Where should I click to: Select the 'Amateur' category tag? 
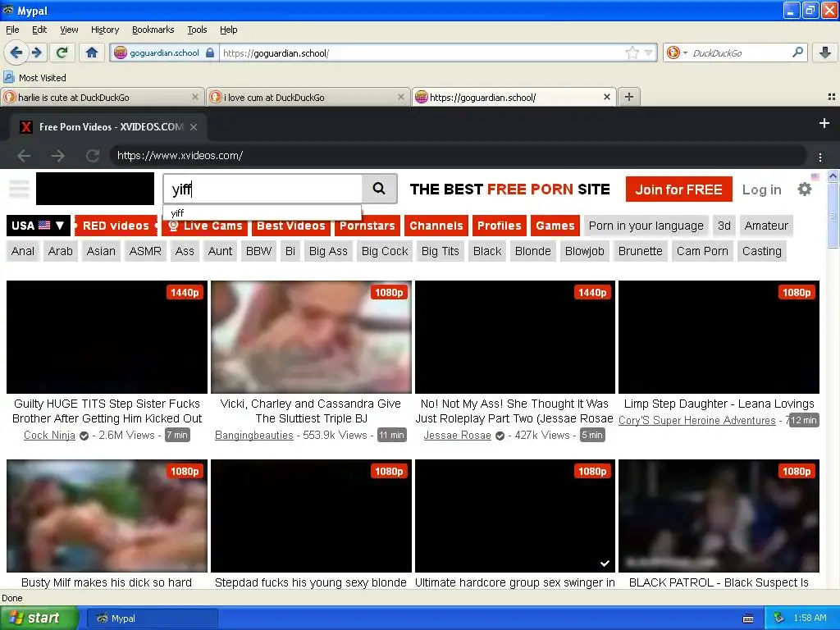[x=766, y=226]
